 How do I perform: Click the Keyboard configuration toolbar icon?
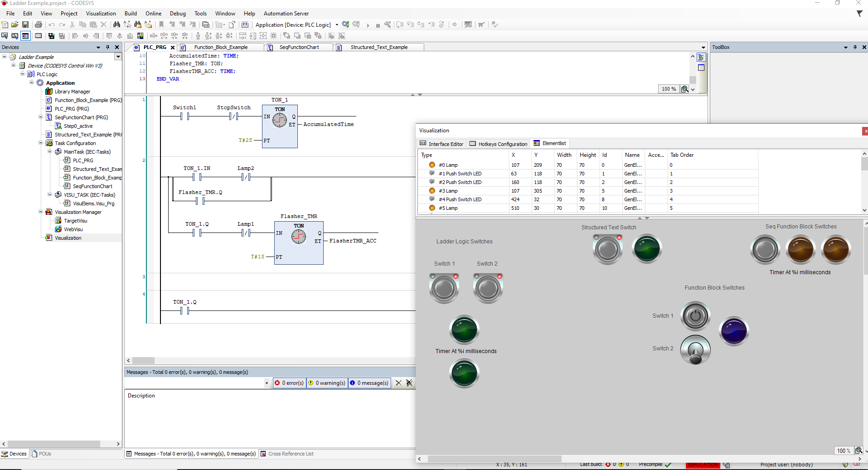pyautogui.click(x=39, y=36)
